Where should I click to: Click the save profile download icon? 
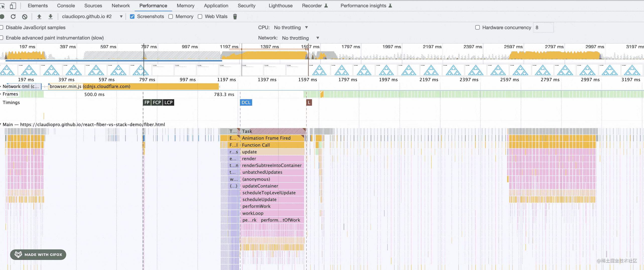[50, 17]
